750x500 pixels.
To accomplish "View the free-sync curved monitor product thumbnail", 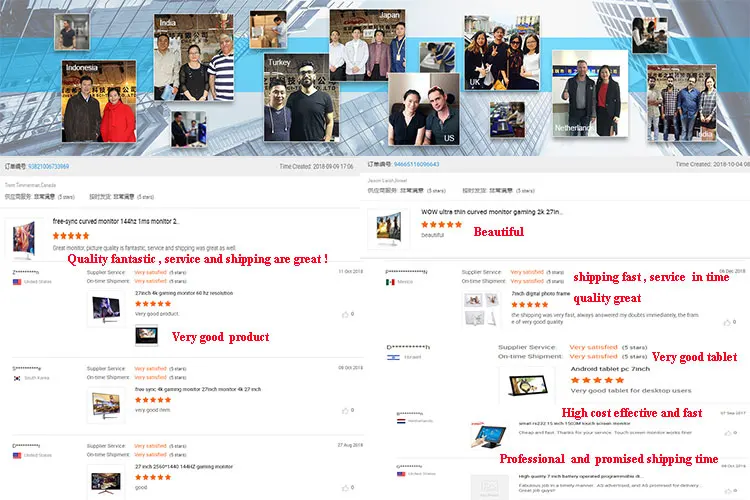I will coord(24,239).
